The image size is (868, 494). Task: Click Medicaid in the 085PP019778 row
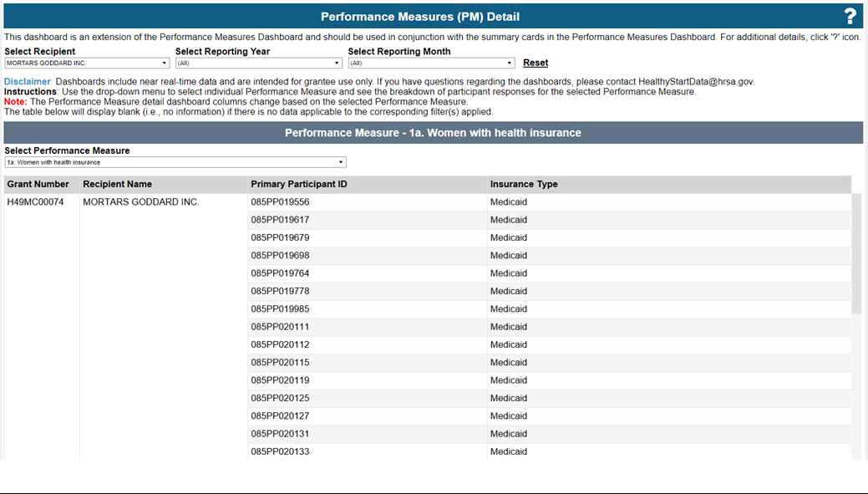(x=509, y=292)
